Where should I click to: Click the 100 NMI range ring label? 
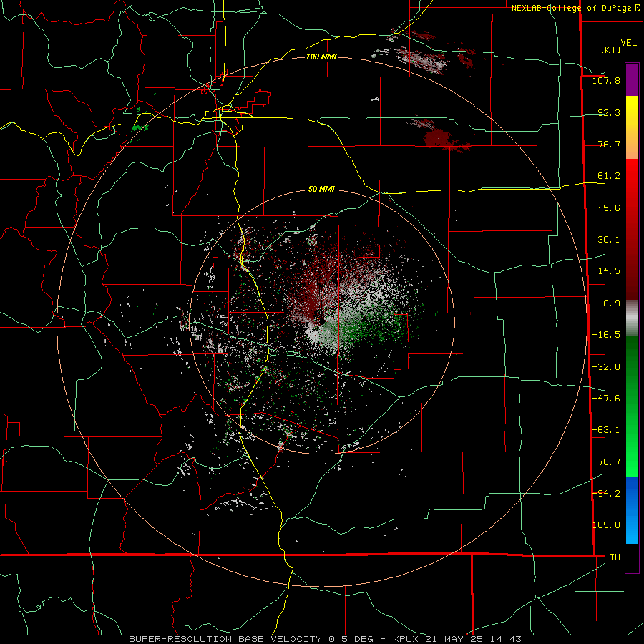click(x=321, y=57)
